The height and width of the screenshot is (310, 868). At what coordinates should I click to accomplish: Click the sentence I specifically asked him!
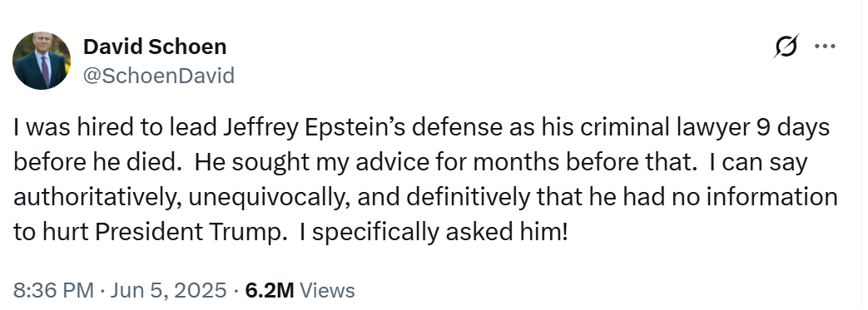[434, 233]
